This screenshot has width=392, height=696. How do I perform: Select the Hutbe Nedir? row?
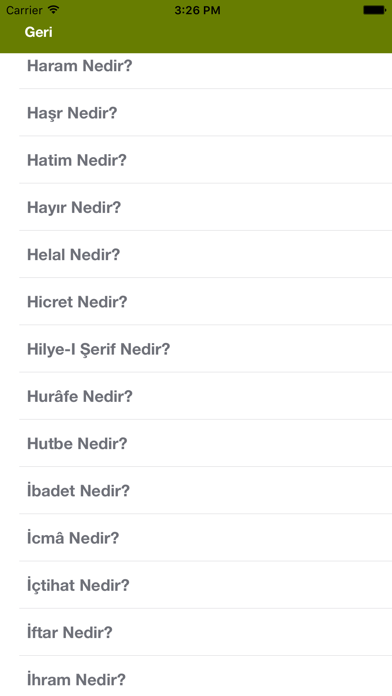[x=196, y=443]
